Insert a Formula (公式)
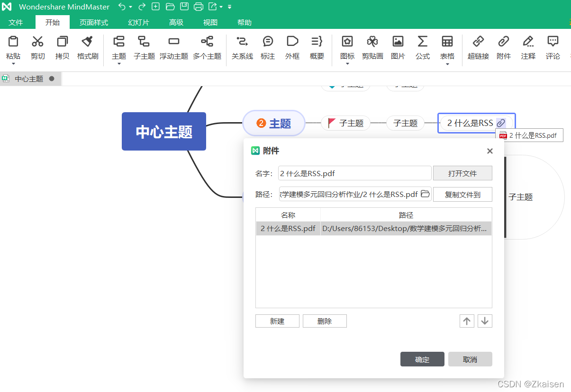The image size is (571, 392). 423,48
